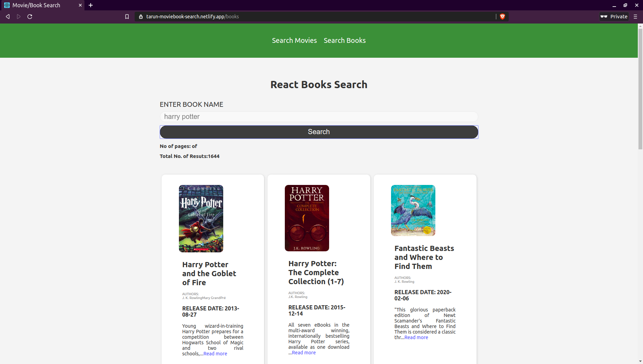
Task: Click the ENTER BOOK NAME label
Action: coord(191,104)
